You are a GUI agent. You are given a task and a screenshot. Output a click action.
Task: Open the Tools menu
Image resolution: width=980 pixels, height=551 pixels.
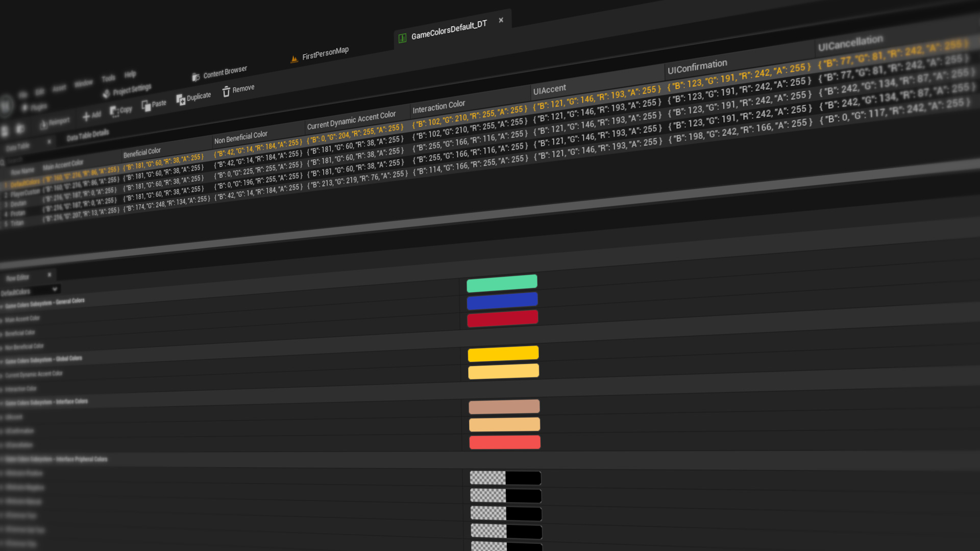(108, 78)
